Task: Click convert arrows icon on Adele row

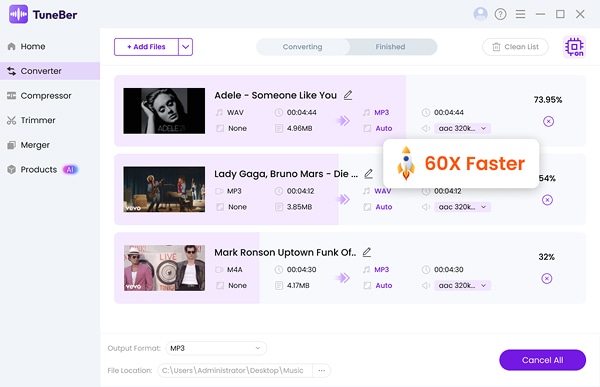Action: 343,121
